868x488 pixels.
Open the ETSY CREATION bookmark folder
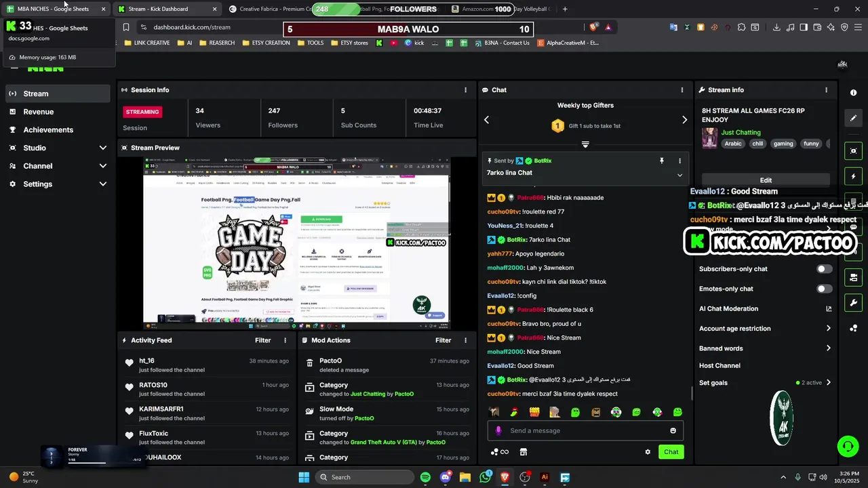(266, 43)
